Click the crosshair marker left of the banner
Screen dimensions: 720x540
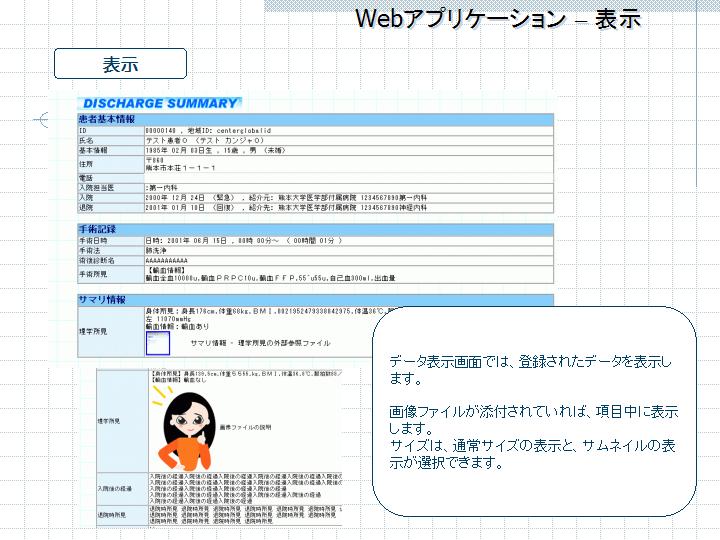(x=42, y=120)
